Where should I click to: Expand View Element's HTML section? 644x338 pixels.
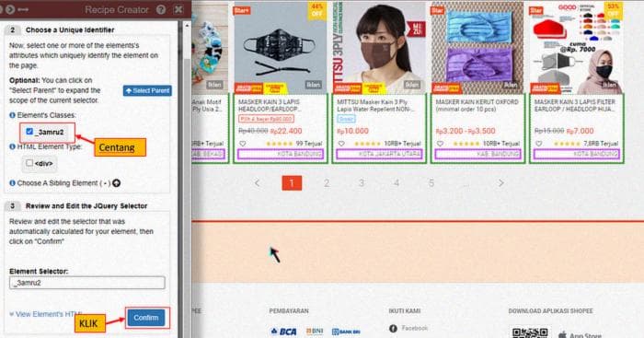pos(45,314)
